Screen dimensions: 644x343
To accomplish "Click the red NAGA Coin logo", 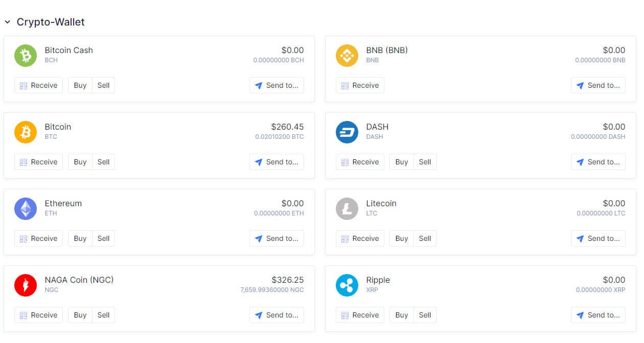I will coord(26,285).
